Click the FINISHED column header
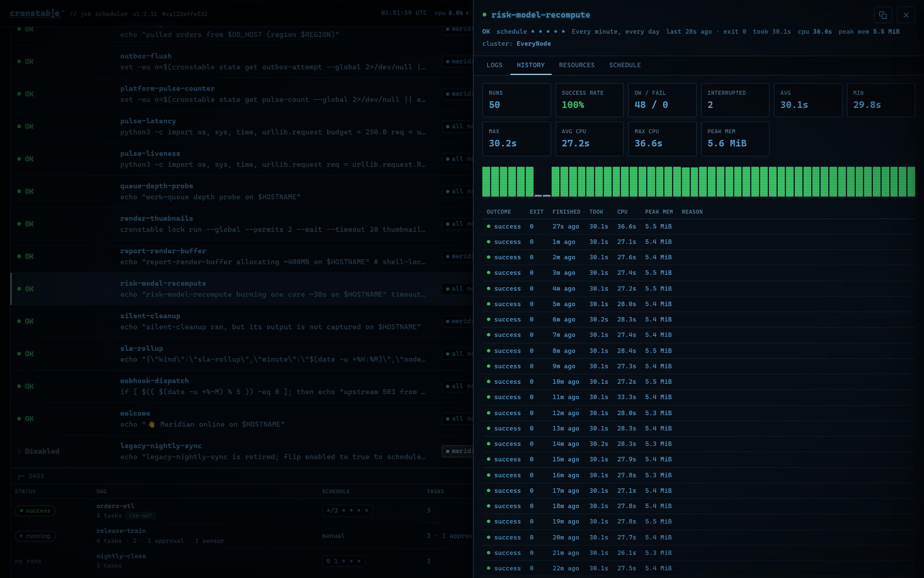This screenshot has height=578, width=924. 566,212
